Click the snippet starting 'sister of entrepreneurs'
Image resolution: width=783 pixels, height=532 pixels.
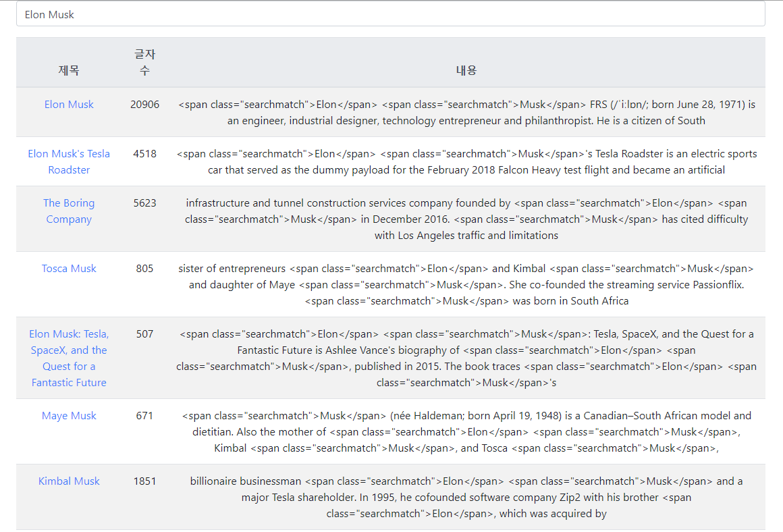click(x=466, y=285)
